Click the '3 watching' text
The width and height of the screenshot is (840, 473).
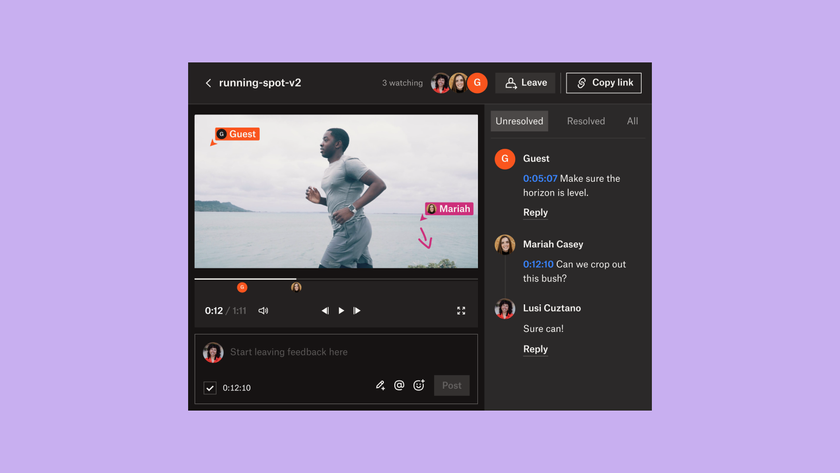[x=402, y=83]
